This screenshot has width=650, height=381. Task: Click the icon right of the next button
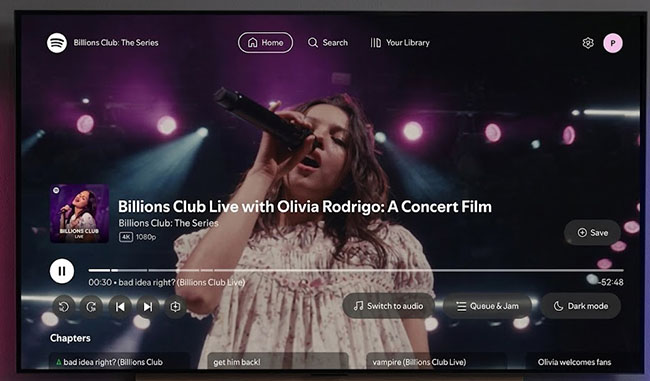pos(175,307)
